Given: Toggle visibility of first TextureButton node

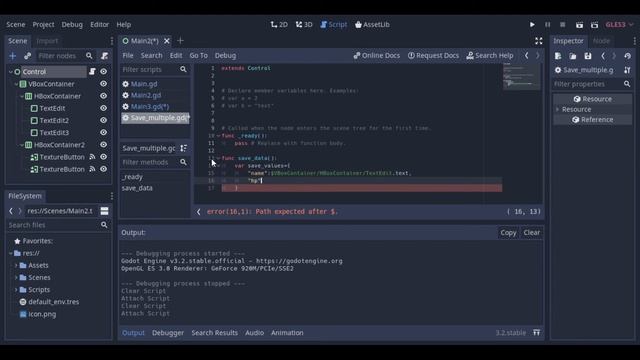Looking at the screenshot, I should pos(104,157).
